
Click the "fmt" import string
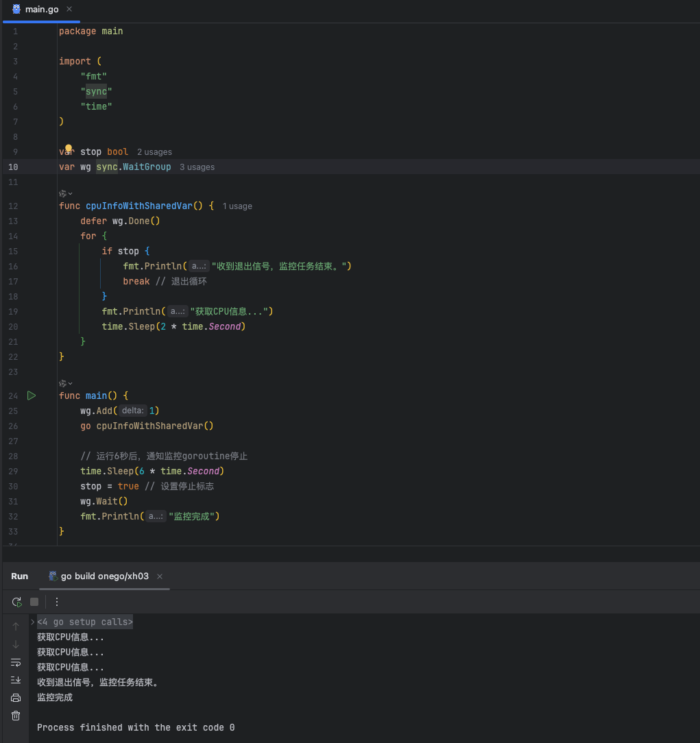[94, 76]
